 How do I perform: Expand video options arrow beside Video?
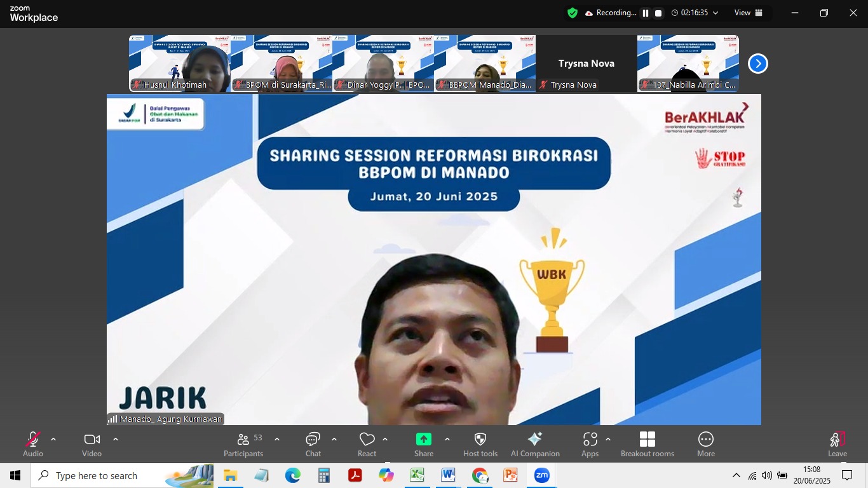click(116, 439)
